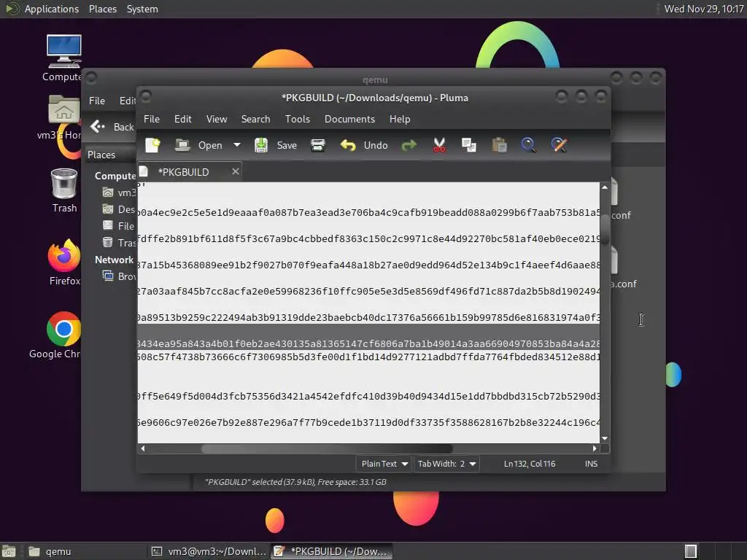Click the Ln 132, Col 116 status
This screenshot has height=560, width=747.
530,464
